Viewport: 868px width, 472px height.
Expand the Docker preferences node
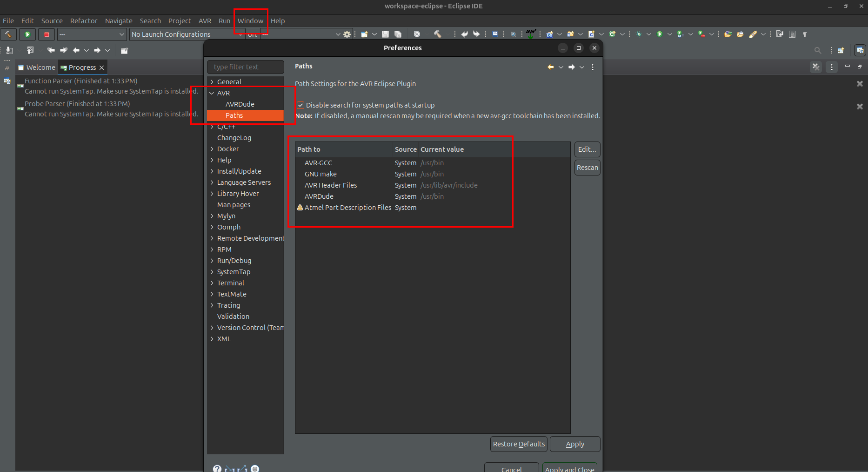tap(212, 149)
